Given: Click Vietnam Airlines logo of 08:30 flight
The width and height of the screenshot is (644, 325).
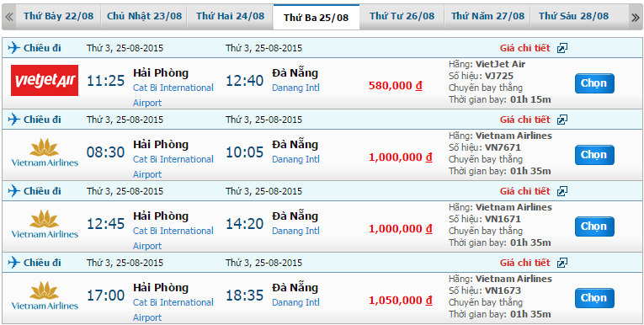Looking at the screenshot, I should (x=45, y=152).
